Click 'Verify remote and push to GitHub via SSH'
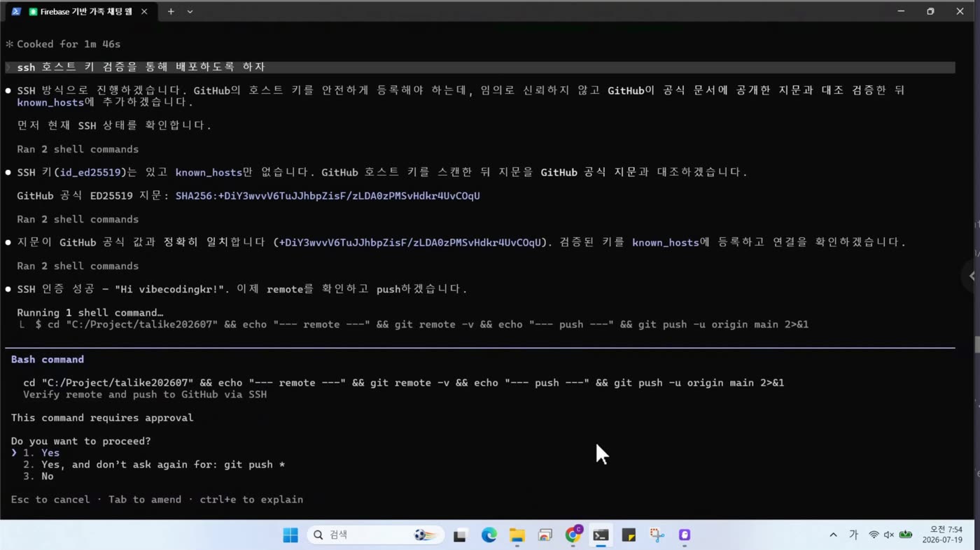980x550 pixels. click(145, 395)
